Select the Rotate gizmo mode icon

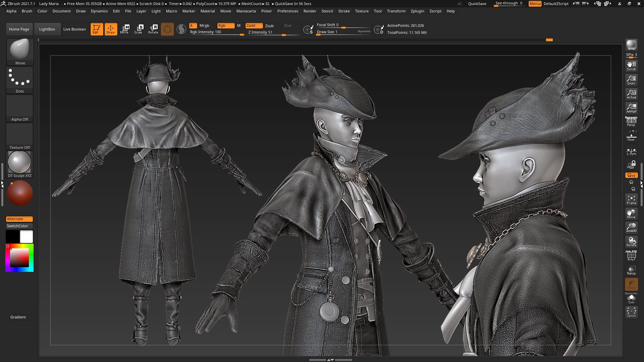click(x=153, y=29)
